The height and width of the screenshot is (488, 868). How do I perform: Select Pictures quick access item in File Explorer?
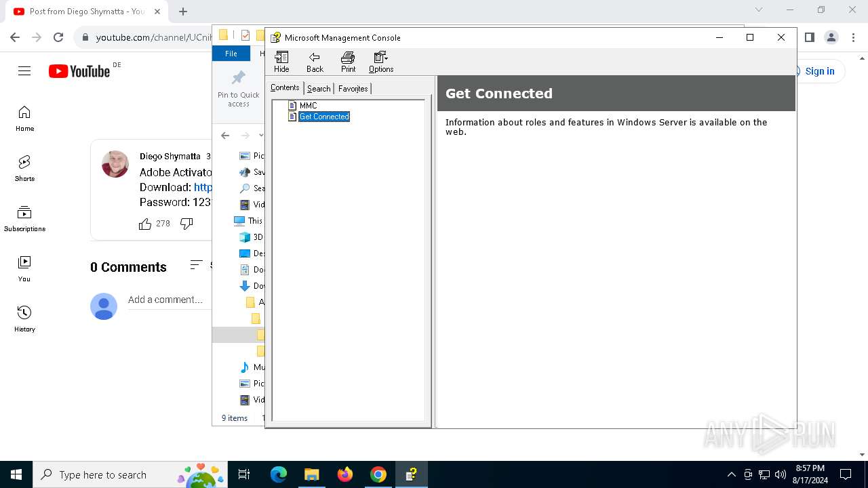(x=252, y=156)
